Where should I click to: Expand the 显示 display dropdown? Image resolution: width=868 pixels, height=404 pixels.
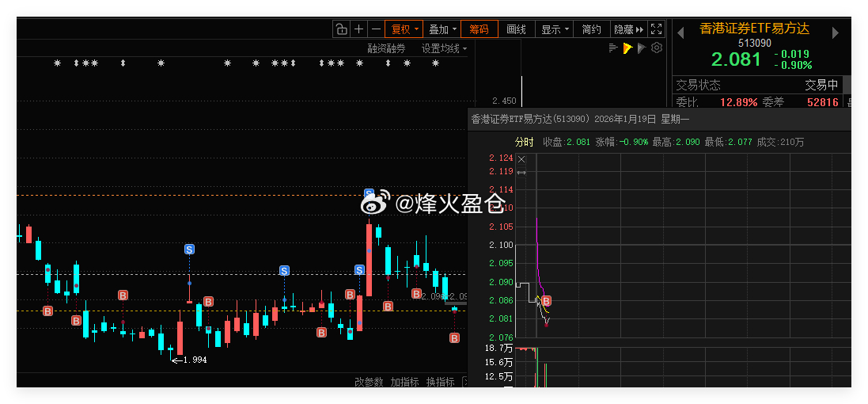pyautogui.click(x=554, y=29)
